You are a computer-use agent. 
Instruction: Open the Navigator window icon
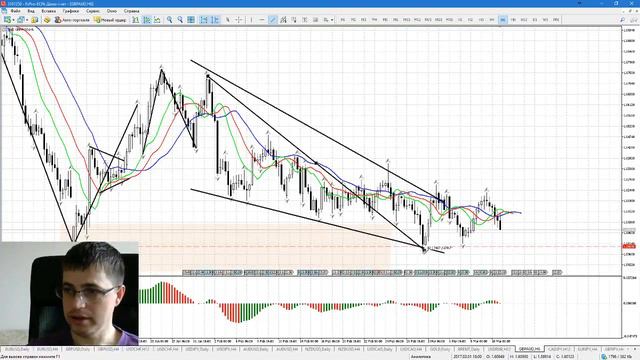47,20
